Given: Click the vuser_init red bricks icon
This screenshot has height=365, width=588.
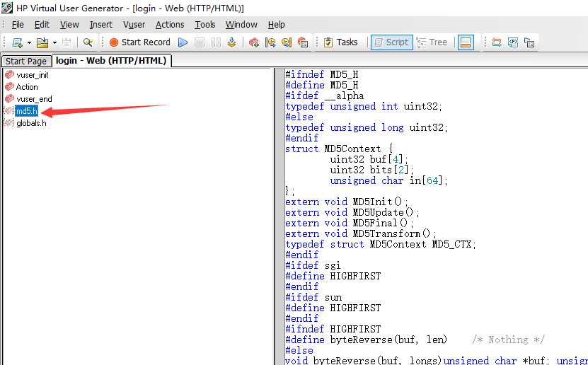Looking at the screenshot, I should coord(9,74).
